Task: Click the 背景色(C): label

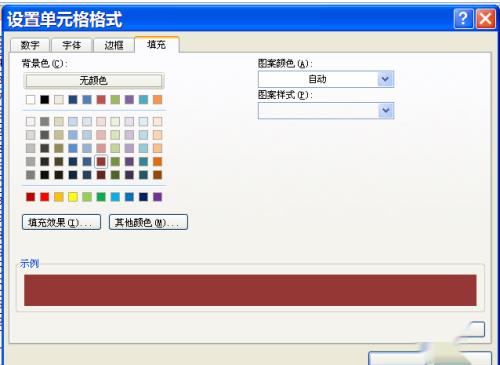Action: tap(44, 63)
